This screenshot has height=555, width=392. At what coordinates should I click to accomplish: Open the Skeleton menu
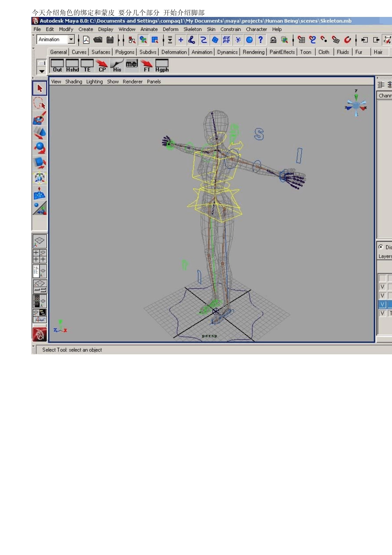(192, 29)
